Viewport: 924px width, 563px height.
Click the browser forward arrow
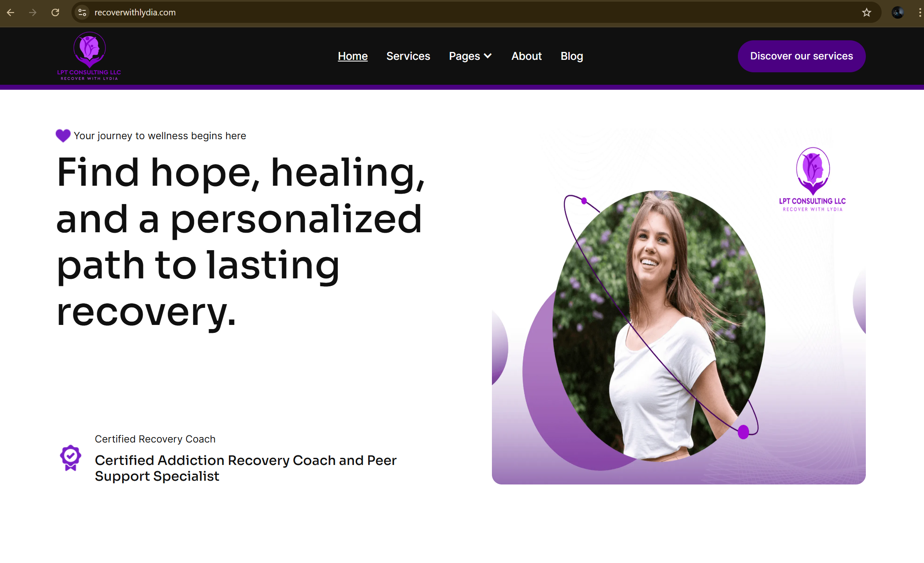point(33,12)
